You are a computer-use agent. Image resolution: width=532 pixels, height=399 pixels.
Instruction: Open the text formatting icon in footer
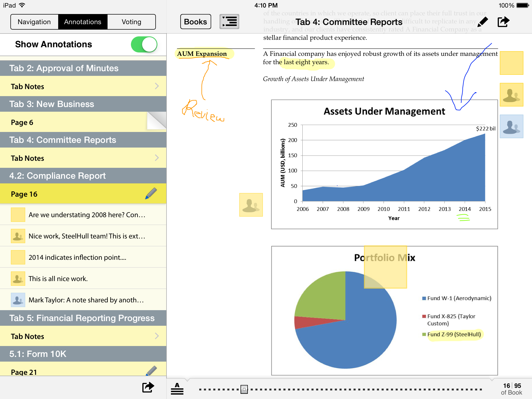click(x=177, y=389)
